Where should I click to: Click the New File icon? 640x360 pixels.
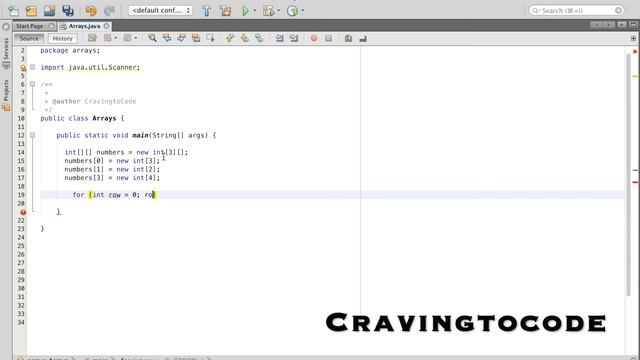pyautogui.click(x=13, y=11)
